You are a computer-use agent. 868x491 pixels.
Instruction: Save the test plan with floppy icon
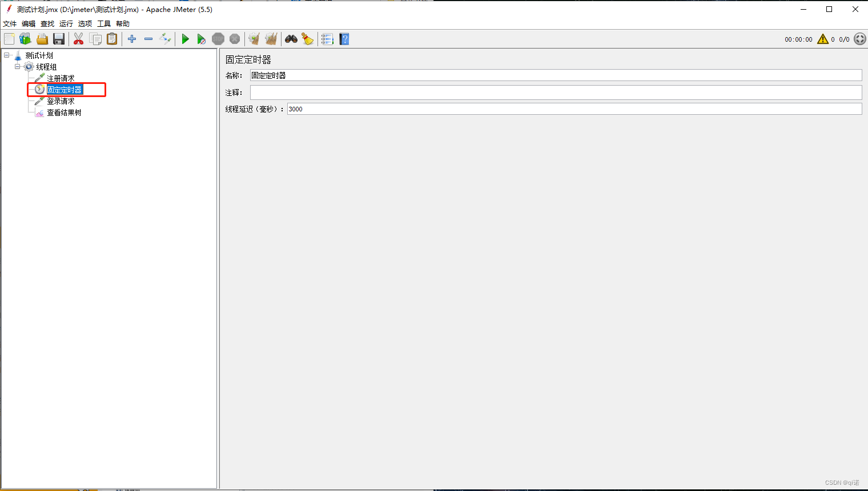click(x=59, y=39)
